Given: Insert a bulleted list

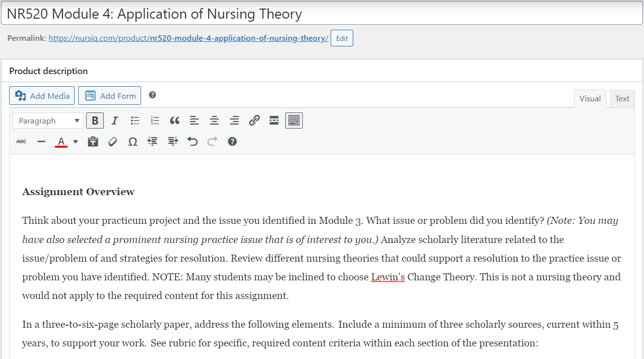Looking at the screenshot, I should point(135,121).
